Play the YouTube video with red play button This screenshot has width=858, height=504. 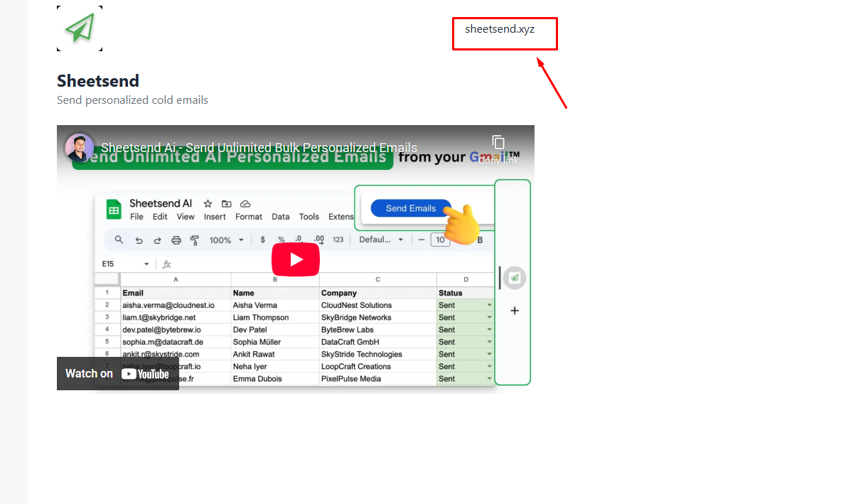tap(296, 259)
